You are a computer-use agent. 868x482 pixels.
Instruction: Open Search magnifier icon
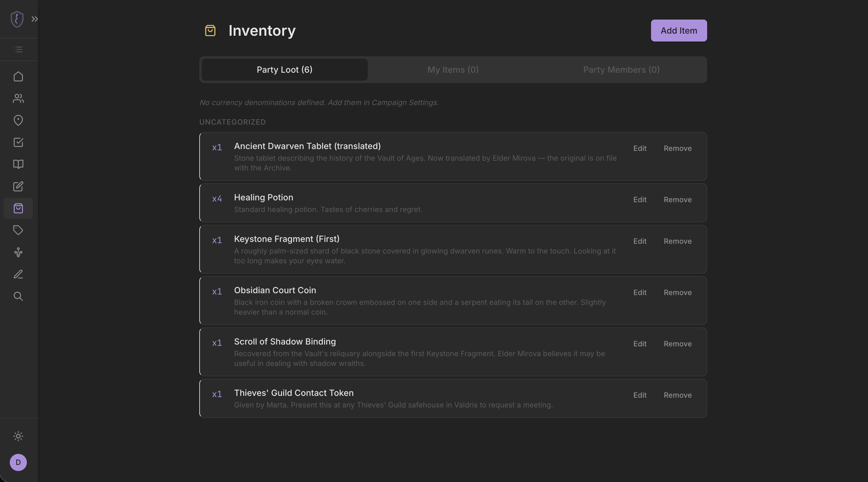tap(18, 296)
